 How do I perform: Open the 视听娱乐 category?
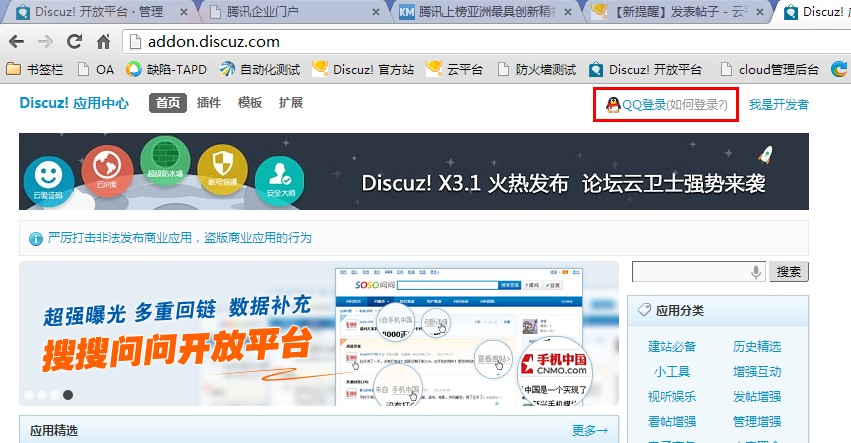coord(672,396)
